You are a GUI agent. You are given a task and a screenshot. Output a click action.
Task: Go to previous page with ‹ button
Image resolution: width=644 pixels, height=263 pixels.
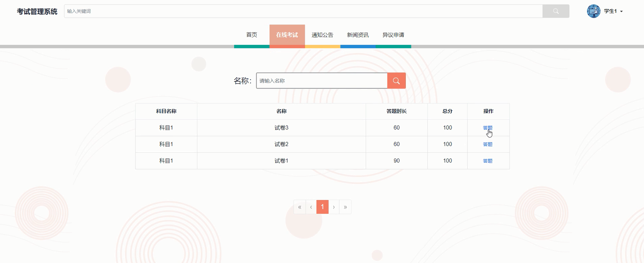[x=311, y=207]
